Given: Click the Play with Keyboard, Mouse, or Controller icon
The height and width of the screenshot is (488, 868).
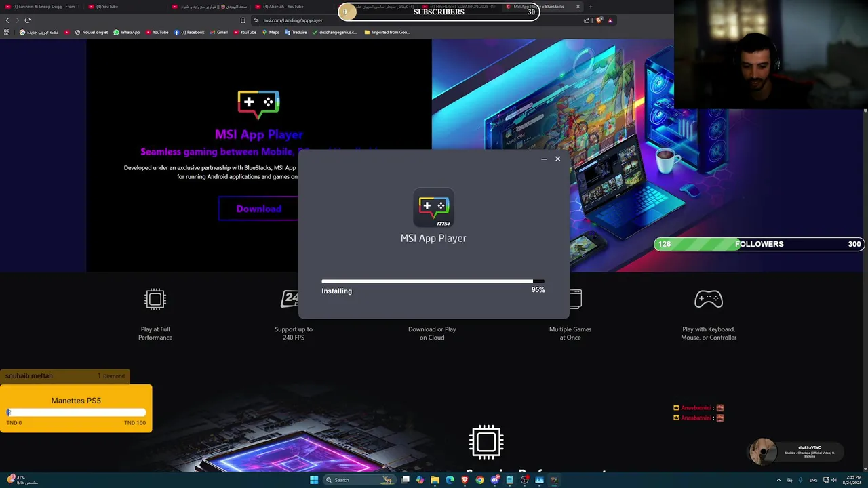Looking at the screenshot, I should click(709, 299).
